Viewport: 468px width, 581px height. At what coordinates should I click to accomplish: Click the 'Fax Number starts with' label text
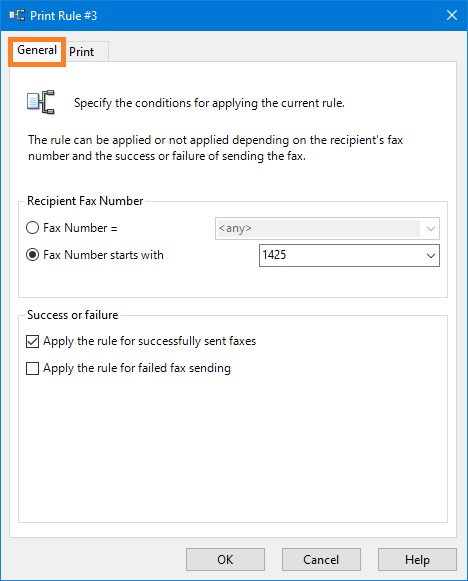click(x=103, y=255)
